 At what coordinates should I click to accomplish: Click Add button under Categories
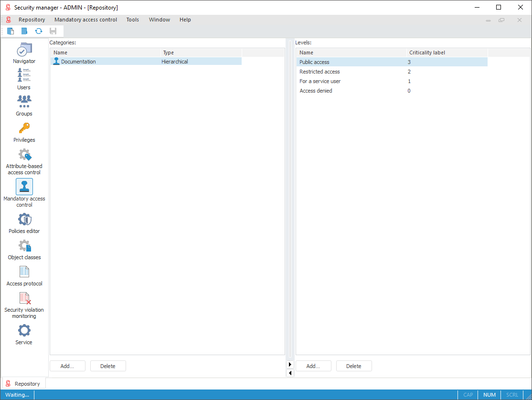(67, 366)
